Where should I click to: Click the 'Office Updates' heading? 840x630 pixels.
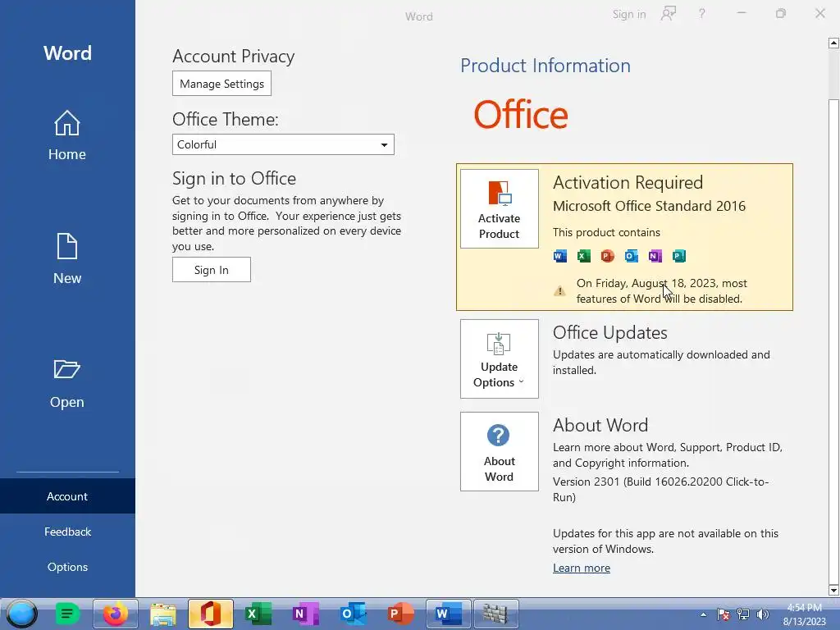(609, 333)
